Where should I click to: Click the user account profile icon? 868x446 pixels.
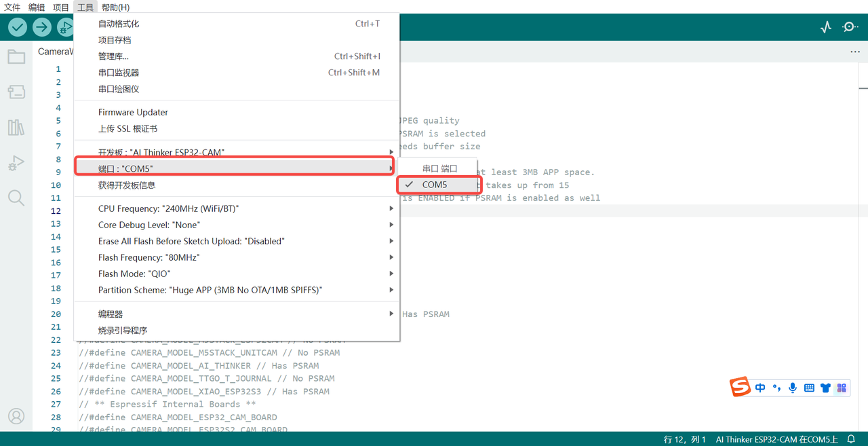point(16,416)
